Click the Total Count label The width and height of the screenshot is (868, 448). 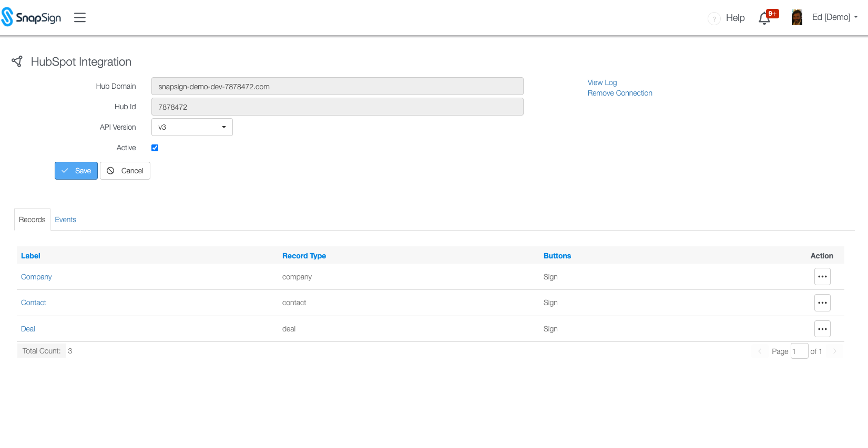point(42,351)
